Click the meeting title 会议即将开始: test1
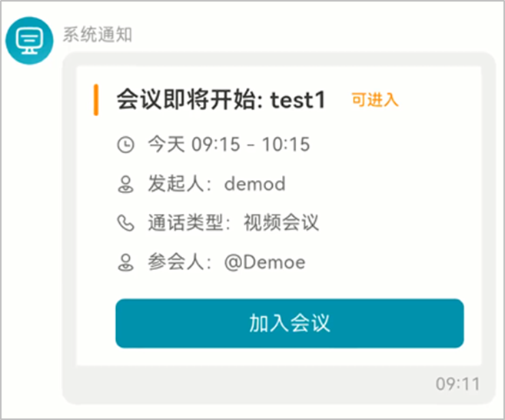 [x=221, y=99]
